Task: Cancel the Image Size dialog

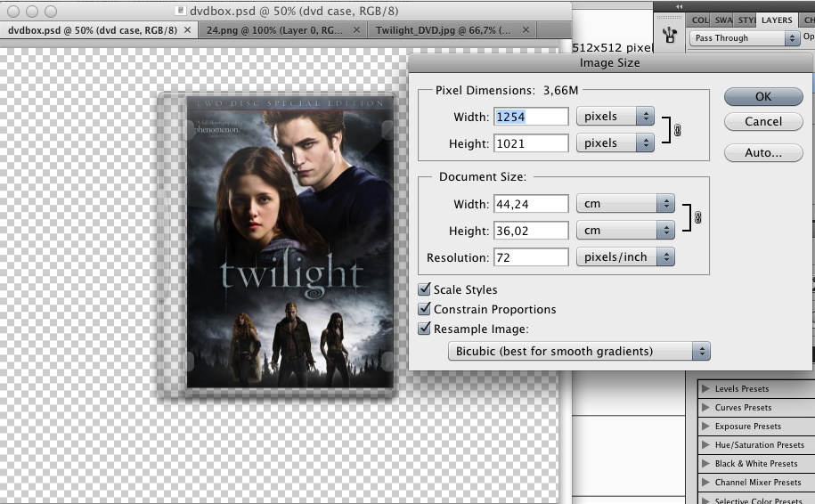Action: coord(763,122)
